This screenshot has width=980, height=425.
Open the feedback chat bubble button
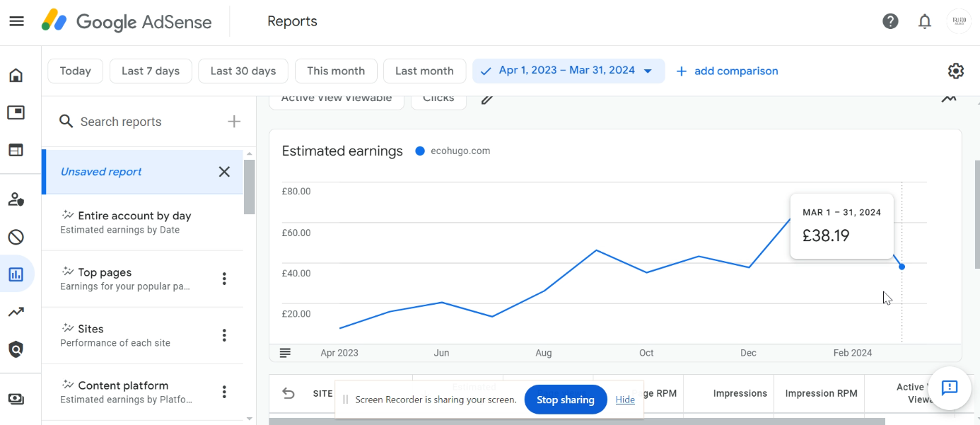949,388
